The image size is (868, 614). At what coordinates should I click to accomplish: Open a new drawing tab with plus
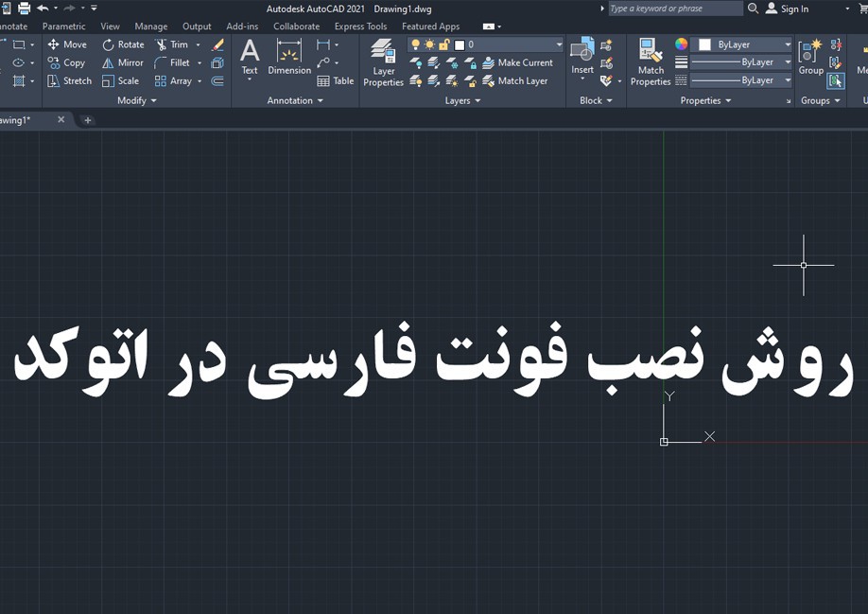[87, 120]
